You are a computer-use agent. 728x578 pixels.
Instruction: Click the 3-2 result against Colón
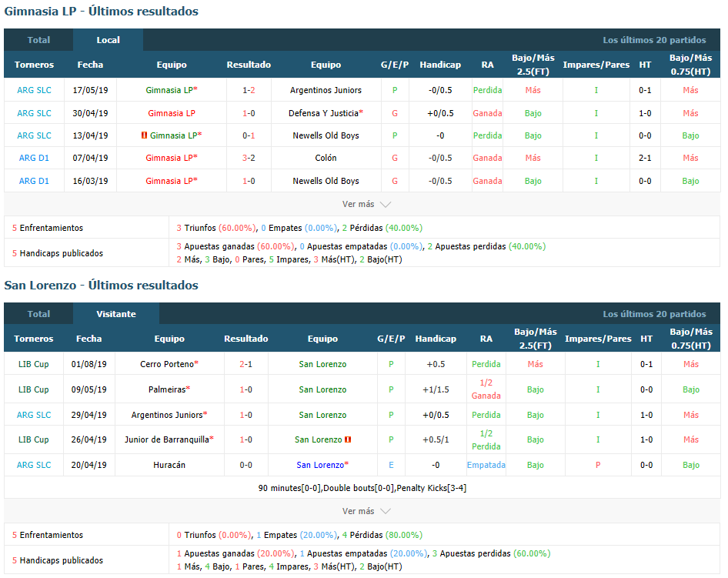coord(249,158)
